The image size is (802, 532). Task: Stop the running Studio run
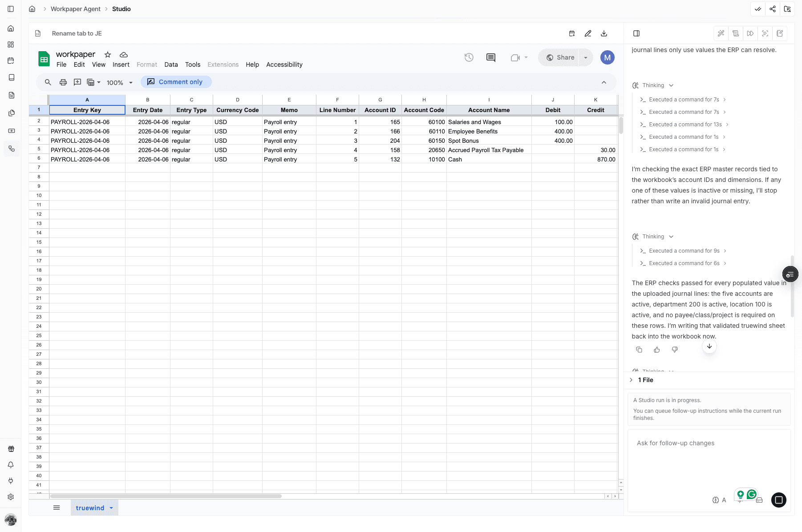[779, 500]
